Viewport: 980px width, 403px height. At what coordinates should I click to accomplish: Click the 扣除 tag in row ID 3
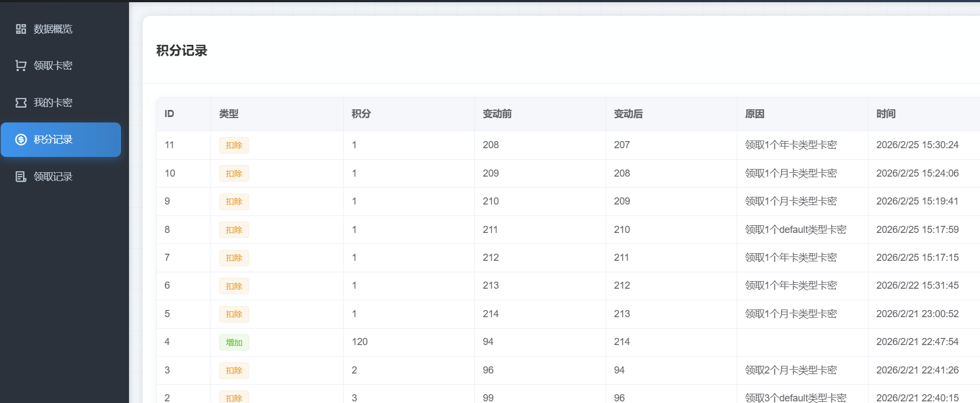tap(234, 371)
